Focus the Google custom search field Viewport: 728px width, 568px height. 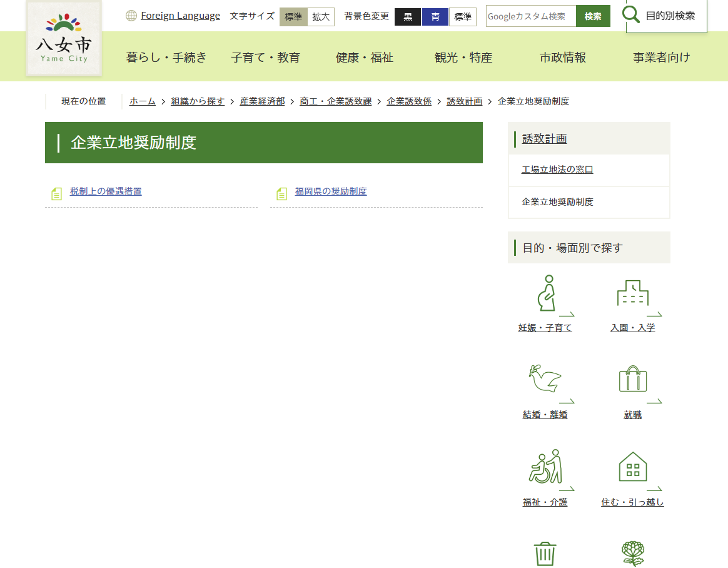pyautogui.click(x=531, y=16)
